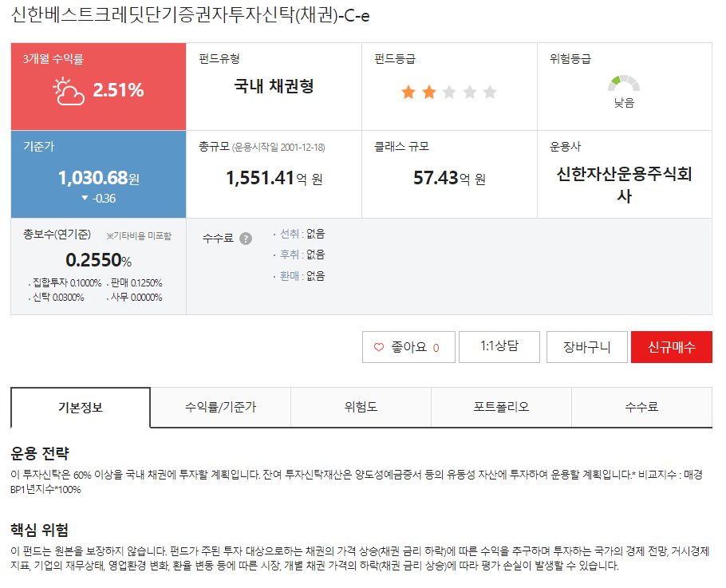The height and width of the screenshot is (588, 726).
Task: Click the 환매 fee label
Action: click(290, 276)
